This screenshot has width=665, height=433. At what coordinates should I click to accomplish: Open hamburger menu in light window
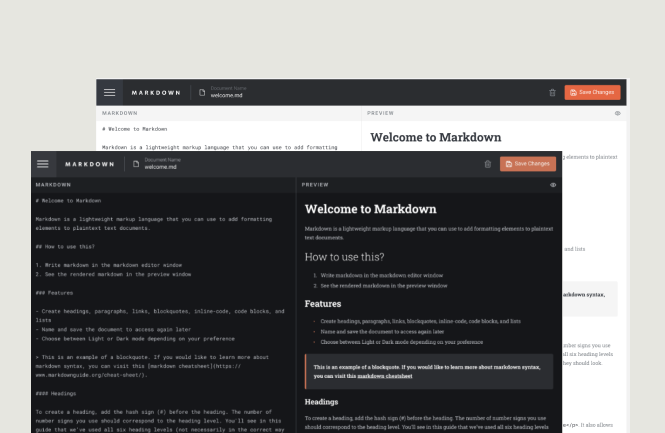tap(109, 92)
